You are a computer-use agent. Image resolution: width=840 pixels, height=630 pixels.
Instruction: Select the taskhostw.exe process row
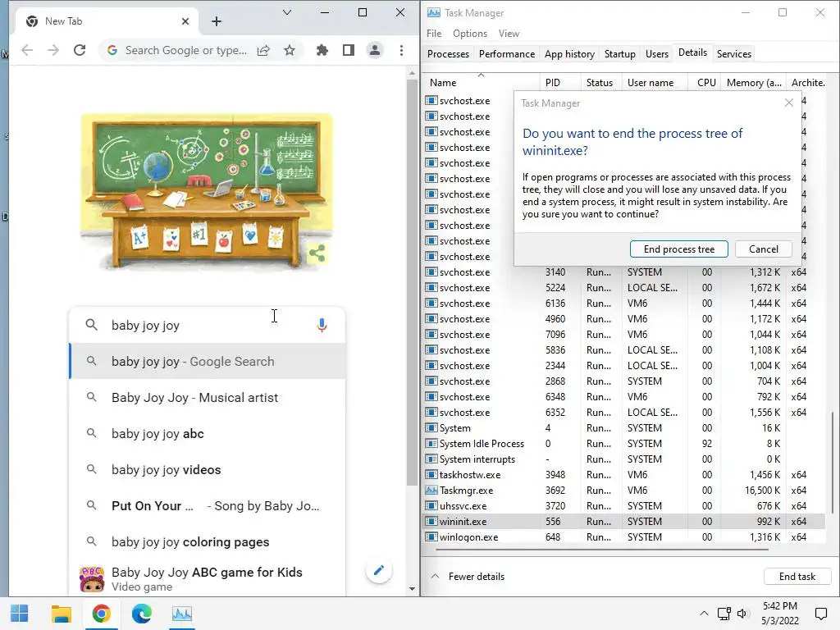point(624,475)
